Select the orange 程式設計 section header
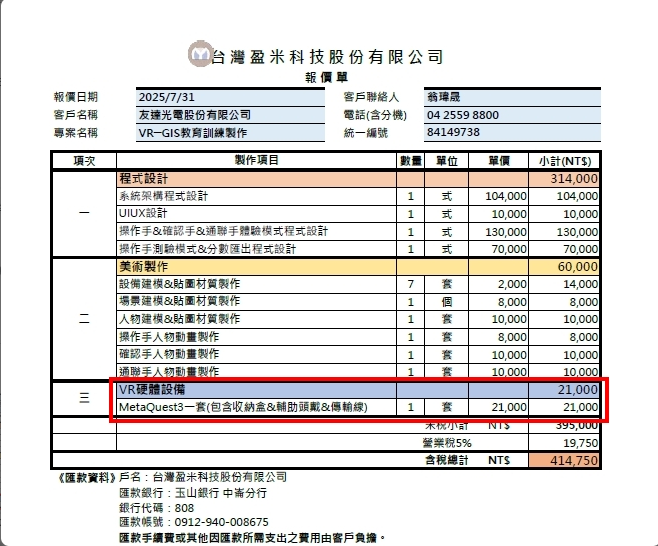658x546 pixels. click(x=256, y=178)
